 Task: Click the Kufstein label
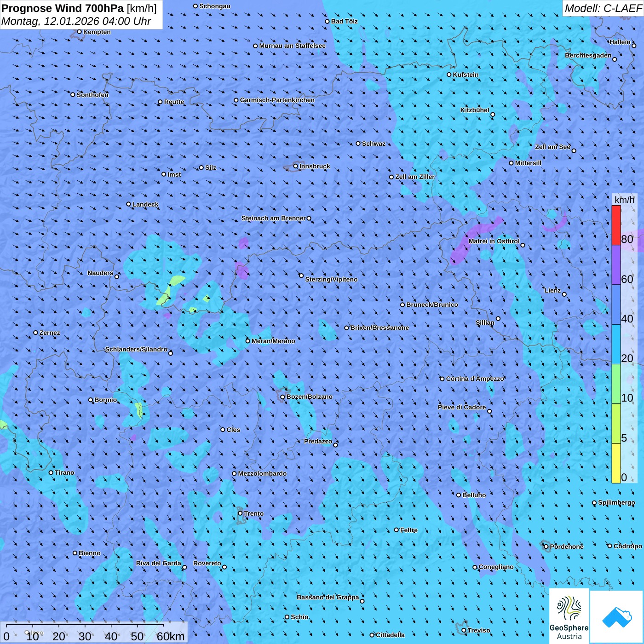tap(466, 75)
